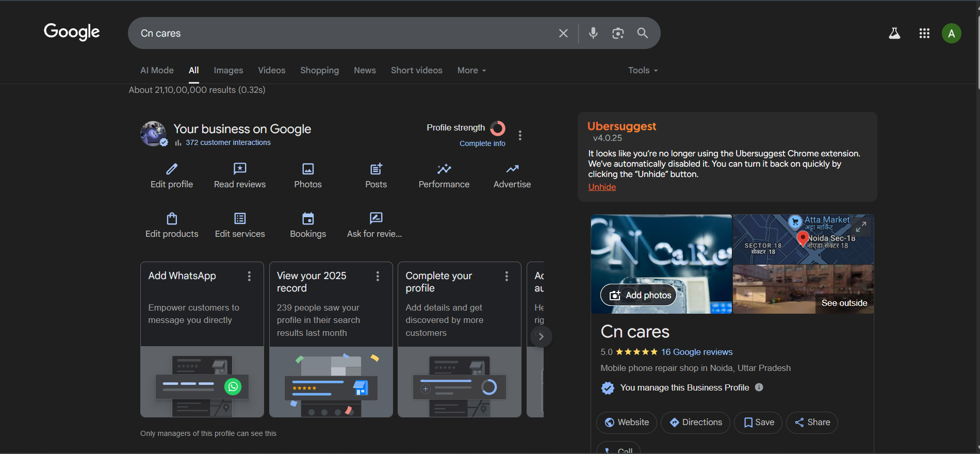The height and width of the screenshot is (454, 980).
Task: Expand the Noida Sec-18 map thumbnail
Action: coord(861,226)
